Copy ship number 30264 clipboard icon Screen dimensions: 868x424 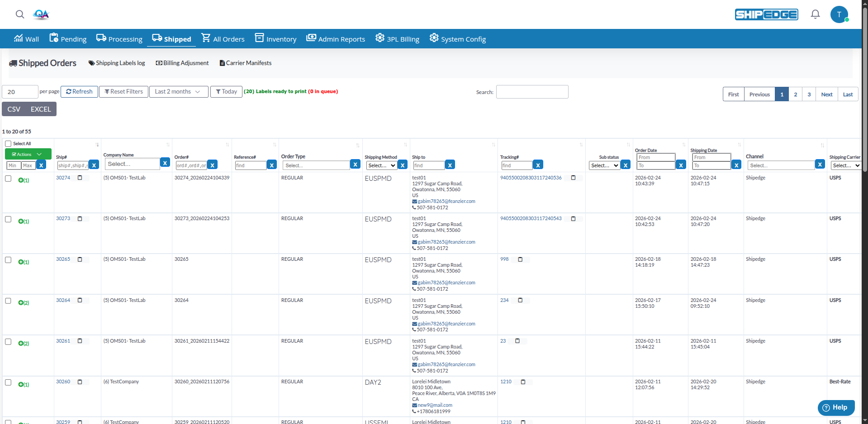(80, 300)
